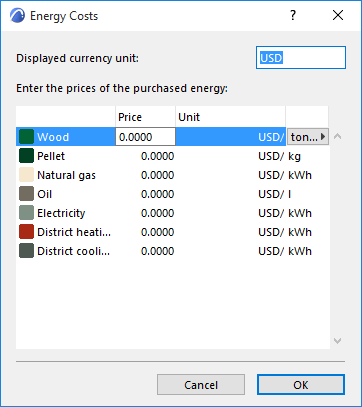Click the District cooling price value
362x407 pixels.
(157, 251)
